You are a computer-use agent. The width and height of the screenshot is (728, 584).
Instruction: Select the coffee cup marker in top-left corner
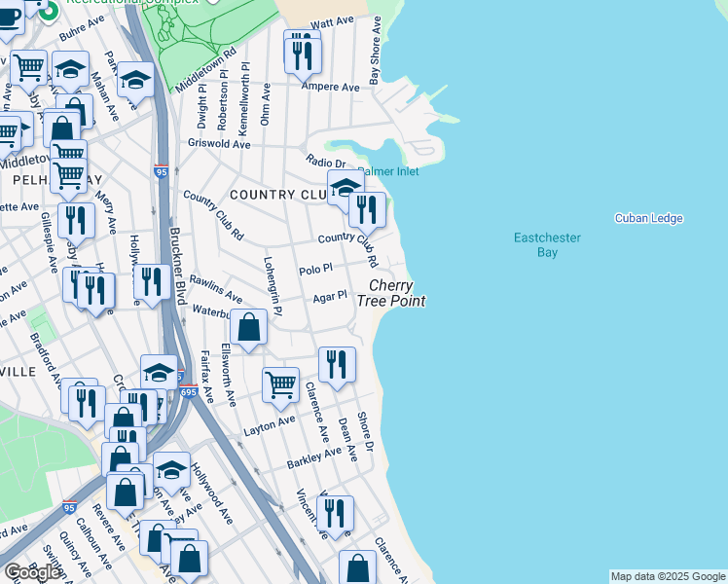(8, 17)
